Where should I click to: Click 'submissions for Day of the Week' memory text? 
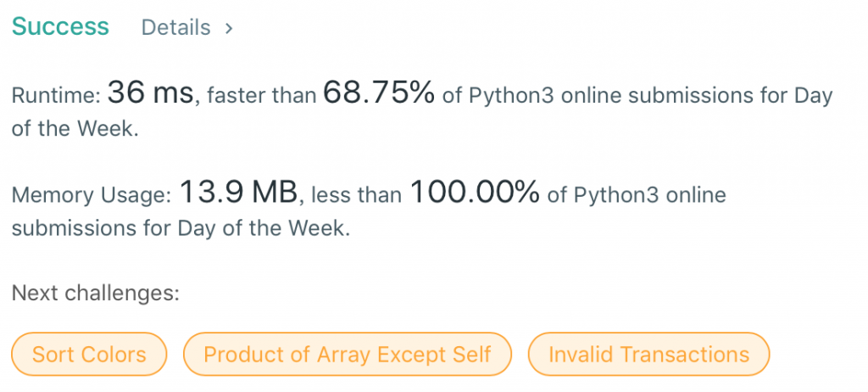coord(180,230)
